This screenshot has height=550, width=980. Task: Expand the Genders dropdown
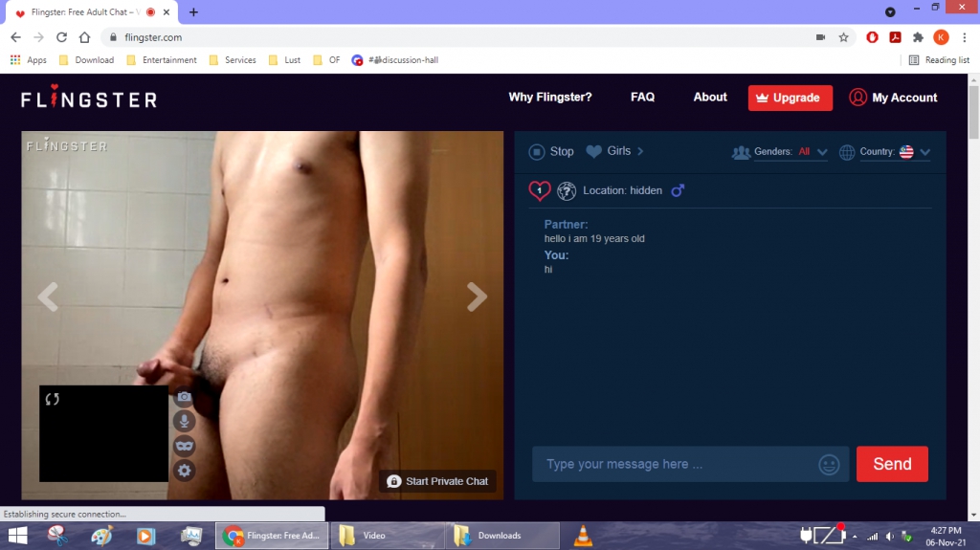coord(821,152)
